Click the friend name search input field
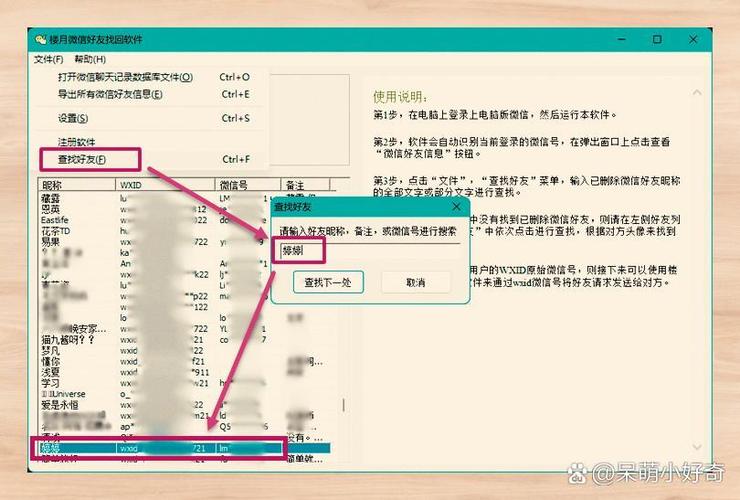This screenshot has width=740, height=500. tap(368, 251)
